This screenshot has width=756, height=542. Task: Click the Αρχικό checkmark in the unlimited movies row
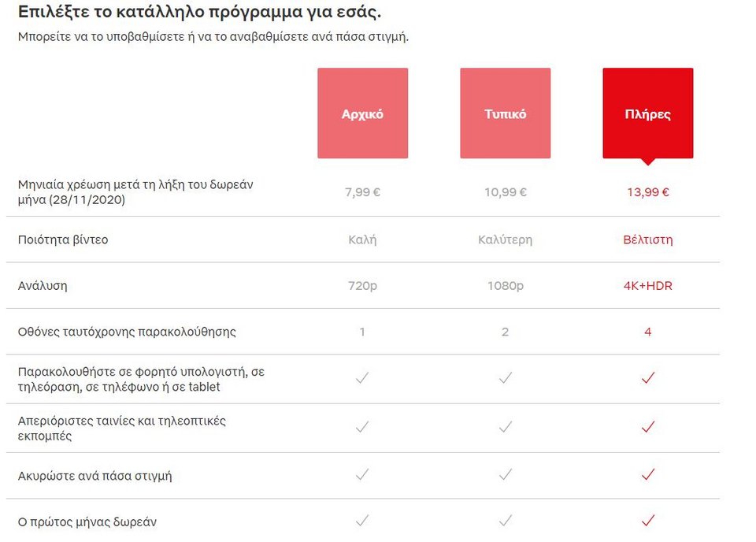pyautogui.click(x=361, y=427)
